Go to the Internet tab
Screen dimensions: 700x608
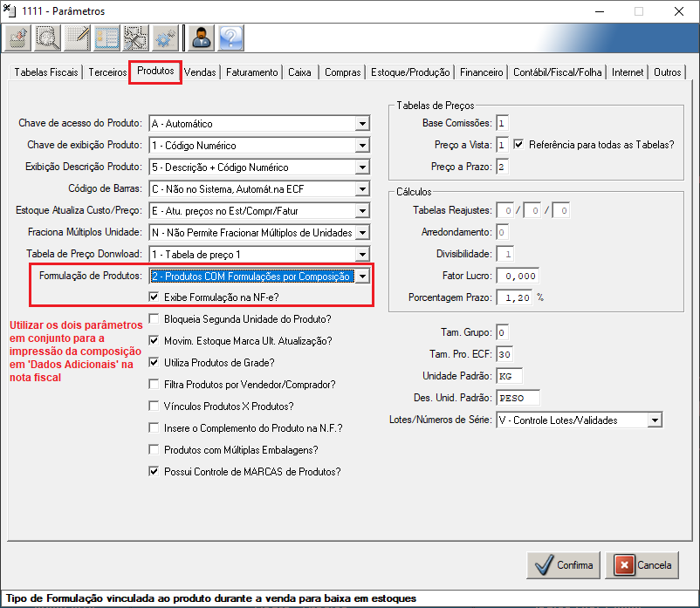pos(628,72)
